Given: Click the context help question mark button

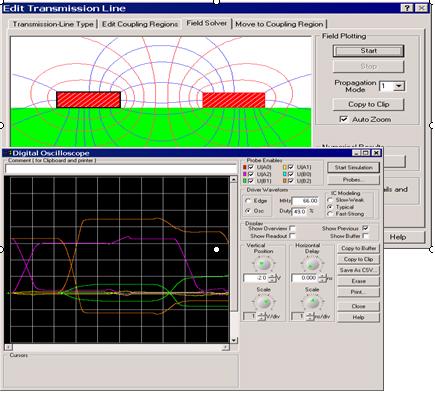Looking at the screenshot, I should point(407,8).
